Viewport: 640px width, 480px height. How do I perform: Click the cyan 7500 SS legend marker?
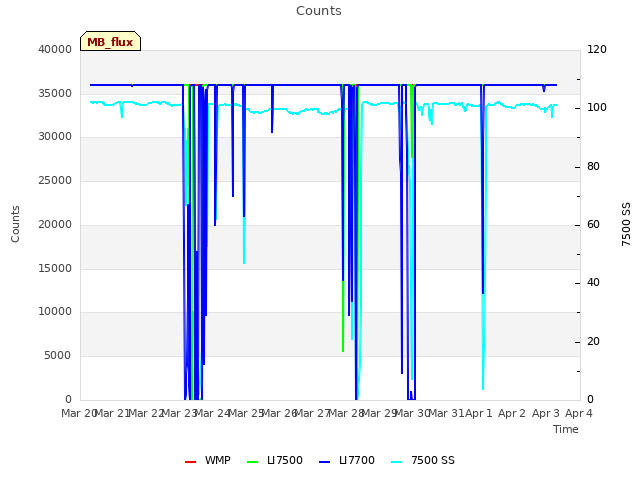tap(397, 462)
